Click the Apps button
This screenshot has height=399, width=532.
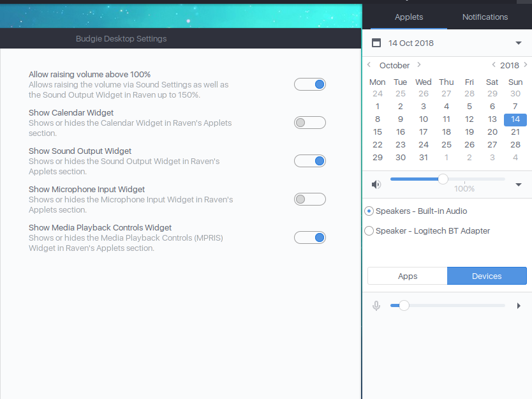point(407,276)
